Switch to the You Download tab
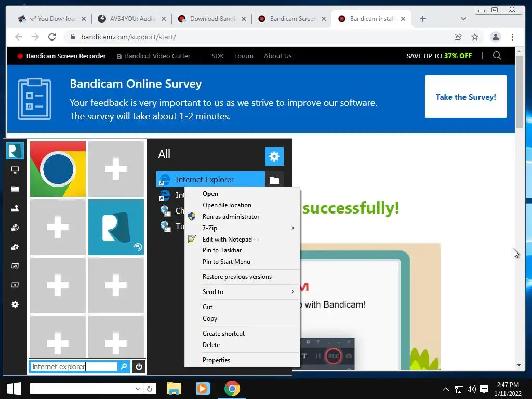This screenshot has width=532, height=399. (x=51, y=19)
